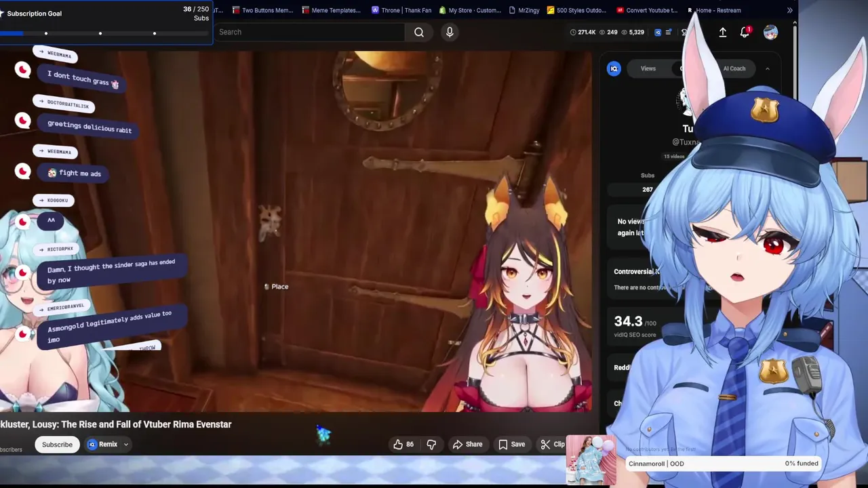Open the 500 Styles Outdo bookmark
The width and height of the screenshot is (868, 488).
[x=577, y=10]
